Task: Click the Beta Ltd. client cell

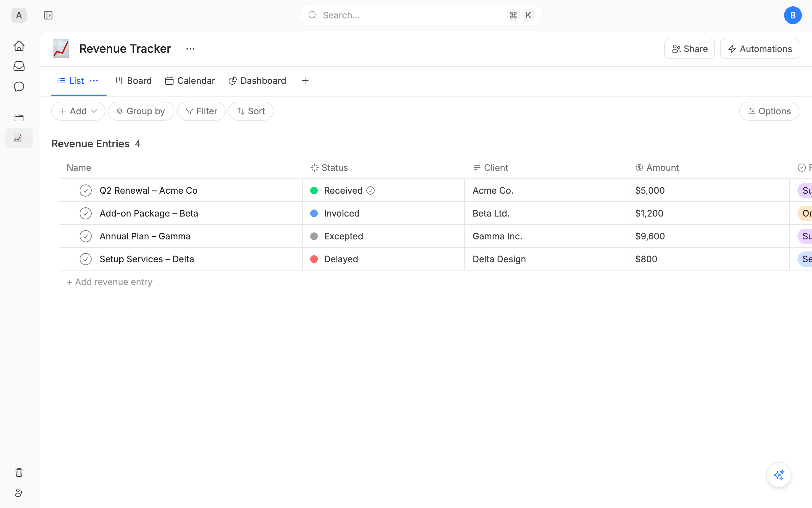Action: 546,213
